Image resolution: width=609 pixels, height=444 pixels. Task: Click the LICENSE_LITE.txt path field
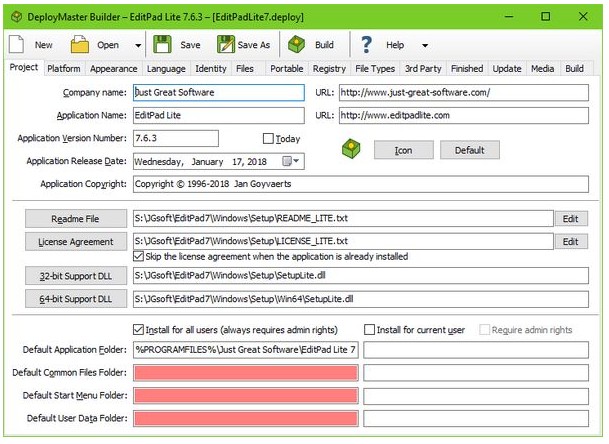pyautogui.click(x=343, y=241)
